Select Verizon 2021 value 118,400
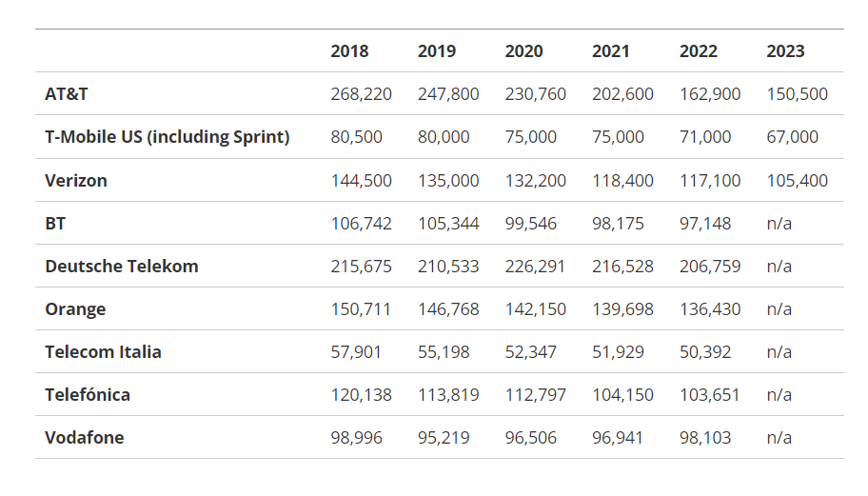Viewport: 868px width, 496px height. click(622, 181)
